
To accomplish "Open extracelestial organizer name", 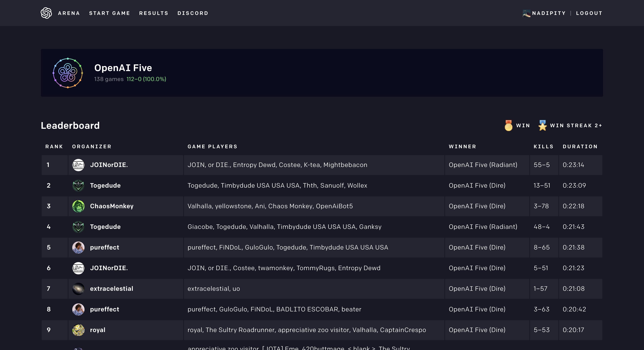I will [111, 289].
